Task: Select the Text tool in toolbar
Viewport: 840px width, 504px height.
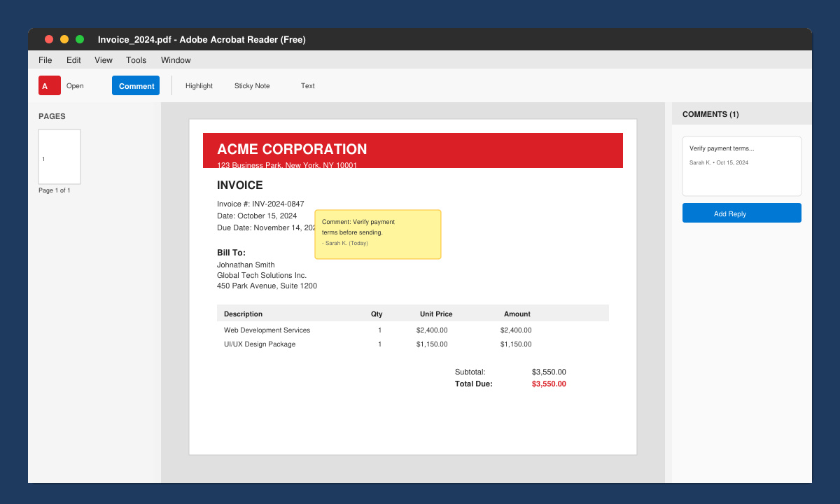Action: (308, 86)
